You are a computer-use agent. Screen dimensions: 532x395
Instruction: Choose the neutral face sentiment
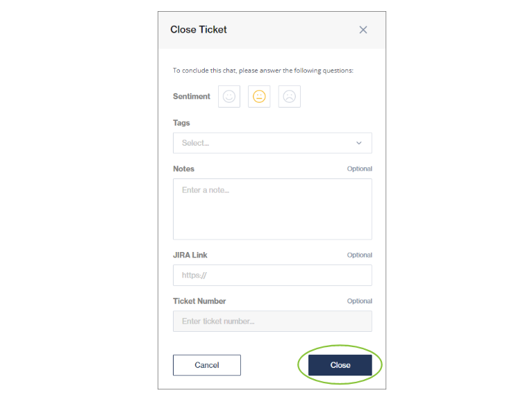tap(259, 96)
